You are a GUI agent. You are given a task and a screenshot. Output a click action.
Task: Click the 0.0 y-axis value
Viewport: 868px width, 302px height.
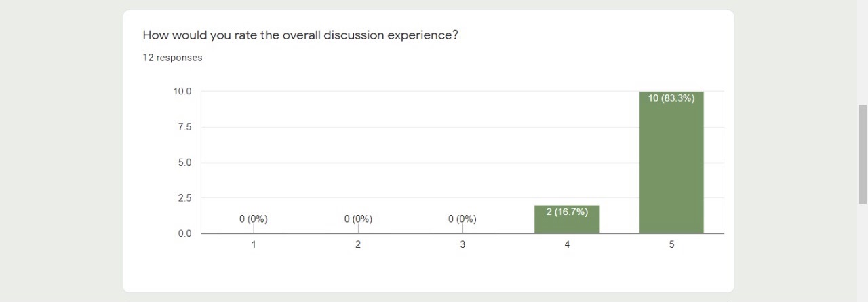[184, 234]
